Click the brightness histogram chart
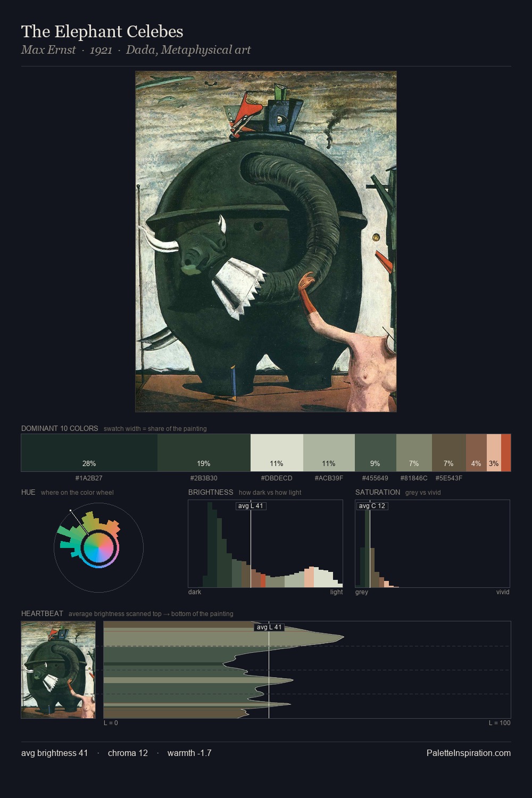Screen dimensions: 532x798 265,544
